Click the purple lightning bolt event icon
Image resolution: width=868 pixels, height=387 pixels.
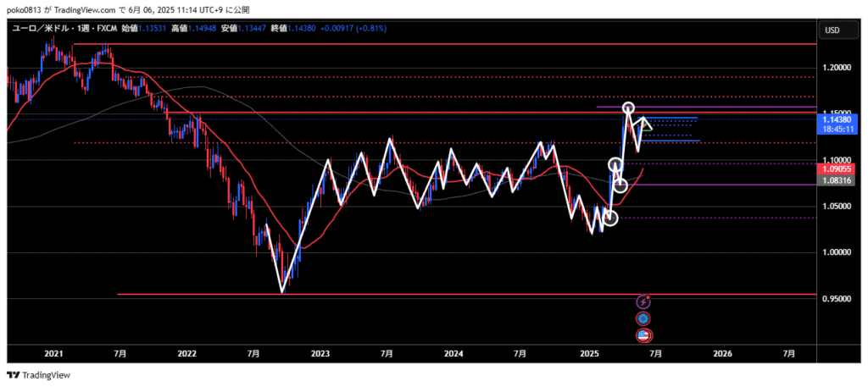click(x=643, y=301)
